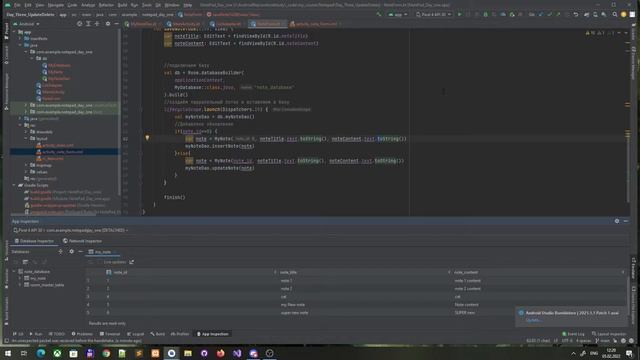The height and width of the screenshot is (360, 640).
Task: Open Firefox from taskbar
Action: pos(220,353)
